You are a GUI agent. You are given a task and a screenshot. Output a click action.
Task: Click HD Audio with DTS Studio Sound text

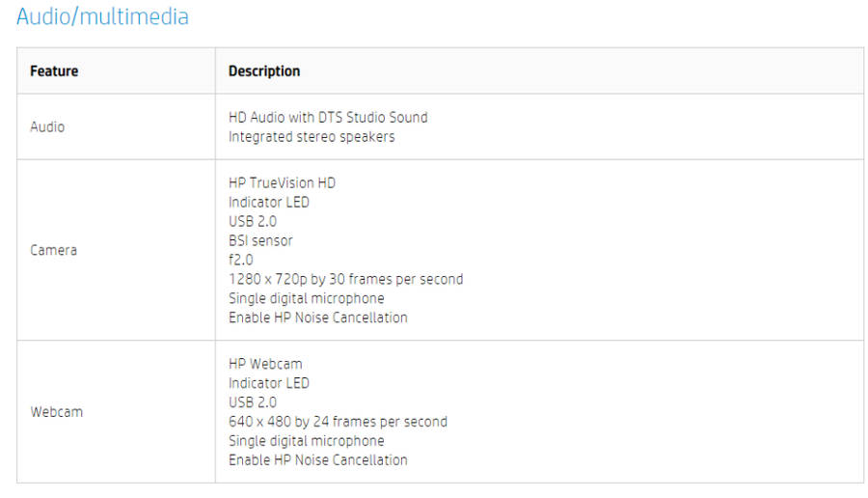tap(328, 117)
